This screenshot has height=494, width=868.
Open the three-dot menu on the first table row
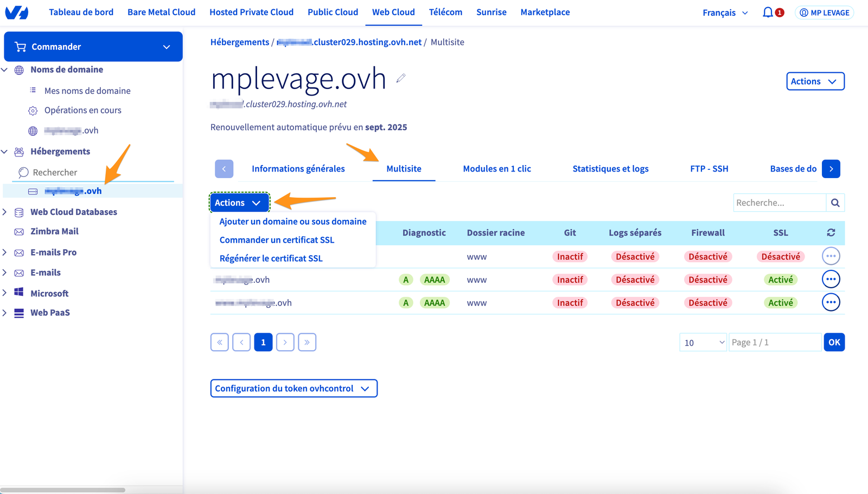tap(831, 256)
